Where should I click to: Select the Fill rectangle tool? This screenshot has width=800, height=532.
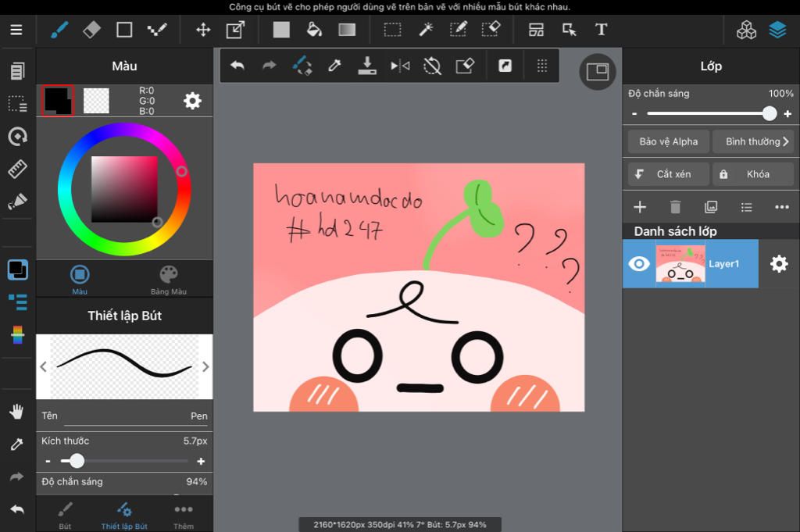(281, 30)
